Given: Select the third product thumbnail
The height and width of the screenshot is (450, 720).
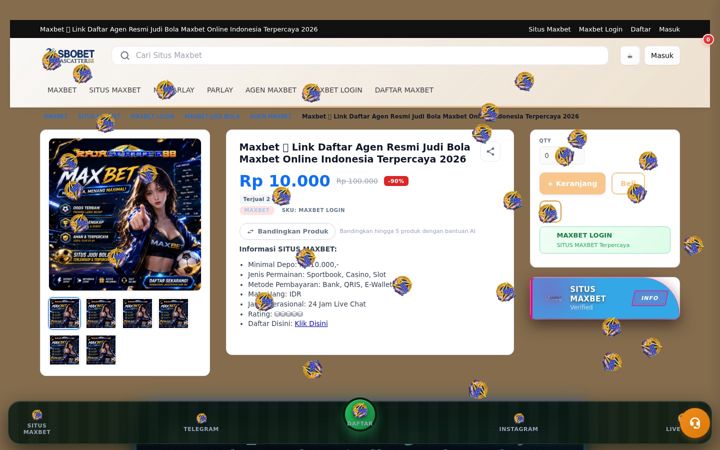Looking at the screenshot, I should pos(137,313).
